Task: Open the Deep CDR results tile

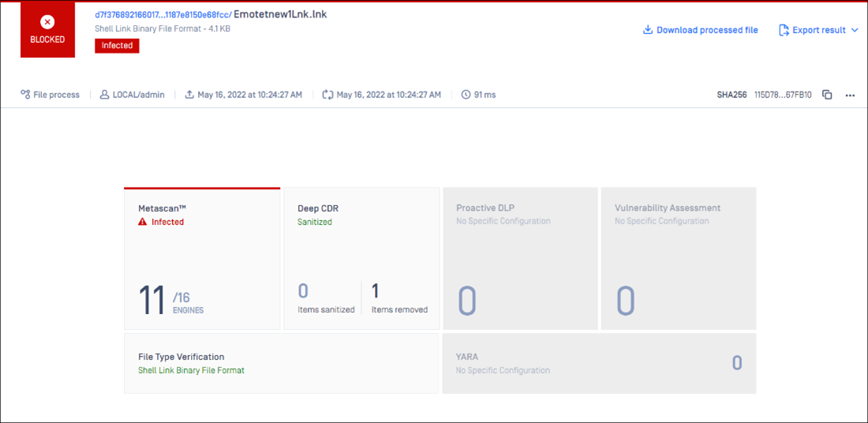Action: pyautogui.click(x=361, y=259)
